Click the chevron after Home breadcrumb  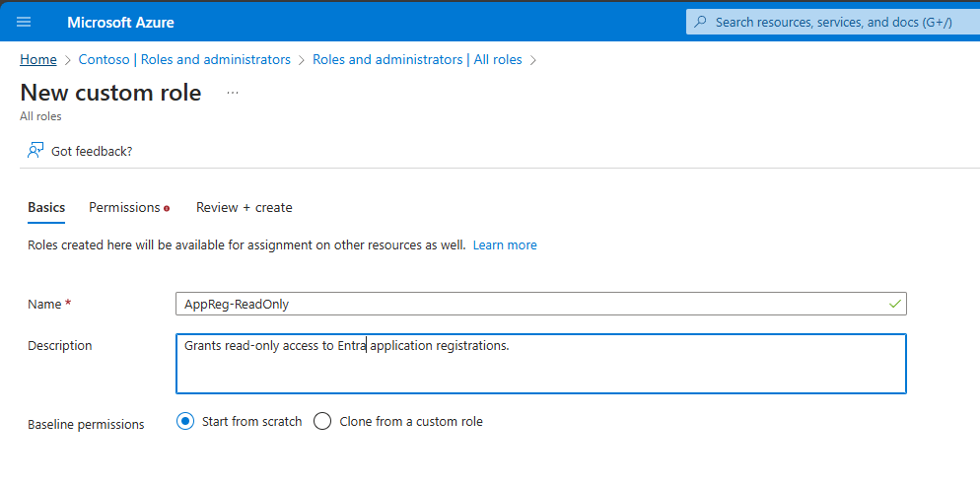pos(68,60)
